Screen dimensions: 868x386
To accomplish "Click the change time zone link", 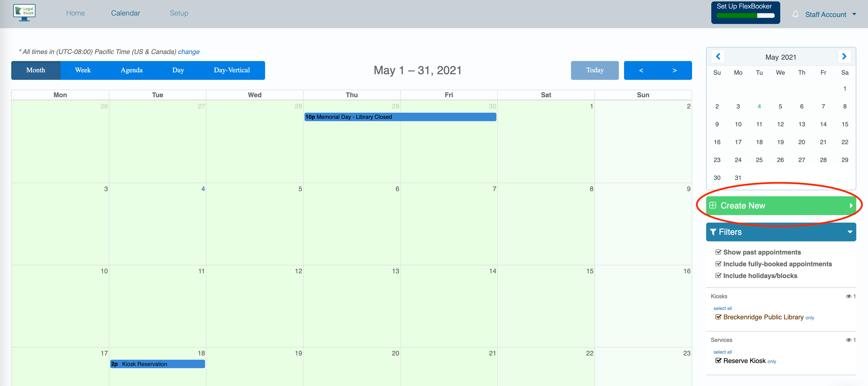I will [189, 52].
